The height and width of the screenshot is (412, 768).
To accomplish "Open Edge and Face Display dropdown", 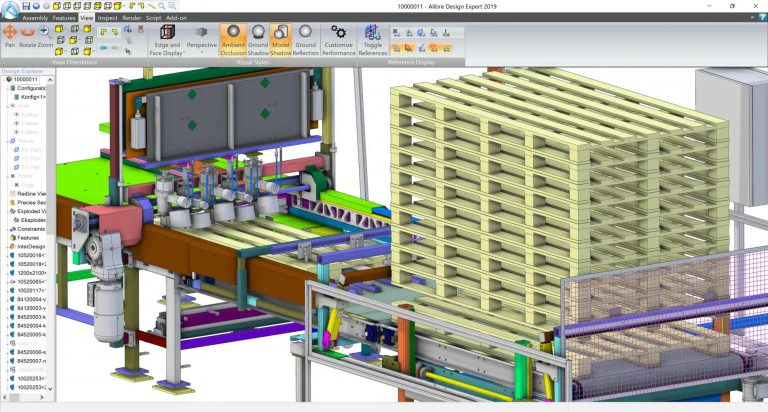I will [x=167, y=40].
